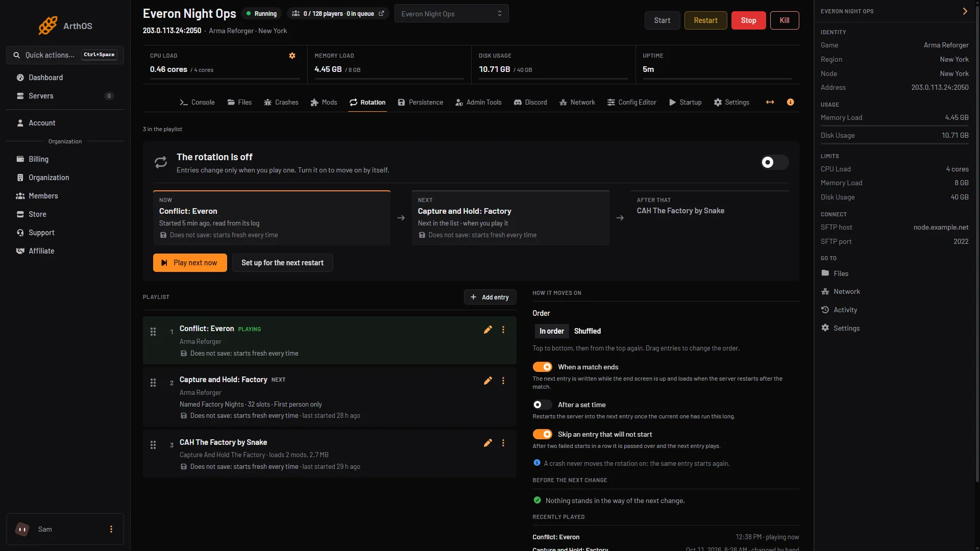Open the Quick actions search field
Screen dimensions: 980x551
65,55
